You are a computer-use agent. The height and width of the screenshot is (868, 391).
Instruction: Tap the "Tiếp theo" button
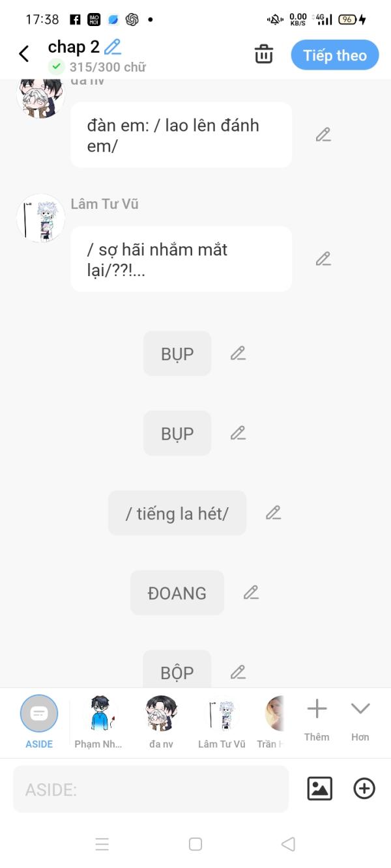[335, 55]
